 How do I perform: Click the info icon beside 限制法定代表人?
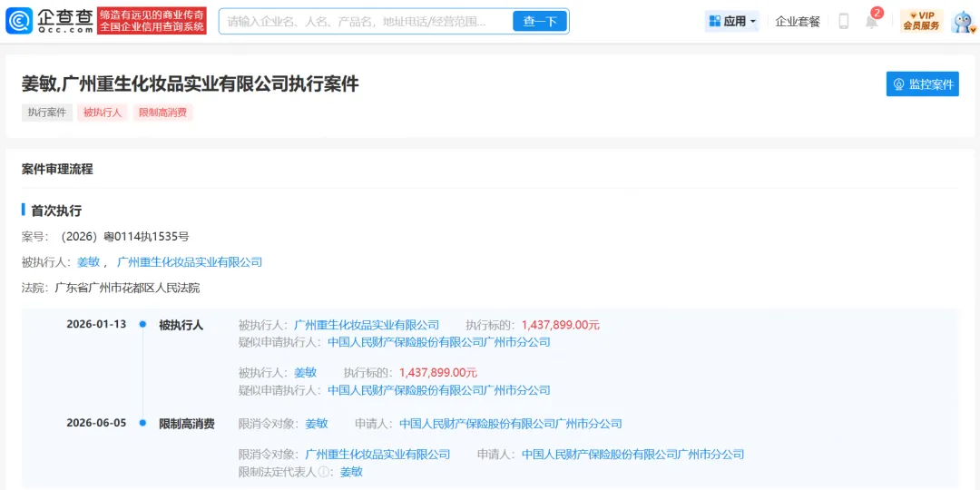pyautogui.click(x=324, y=472)
